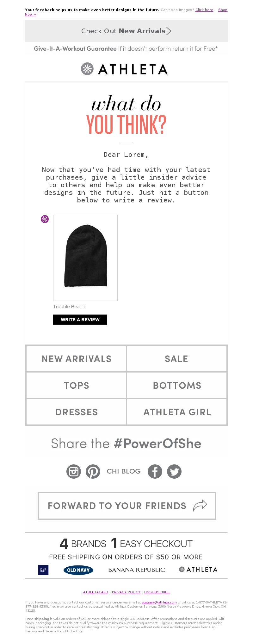Open the TOPS category
Screen dimensions: 253x644
click(x=76, y=385)
